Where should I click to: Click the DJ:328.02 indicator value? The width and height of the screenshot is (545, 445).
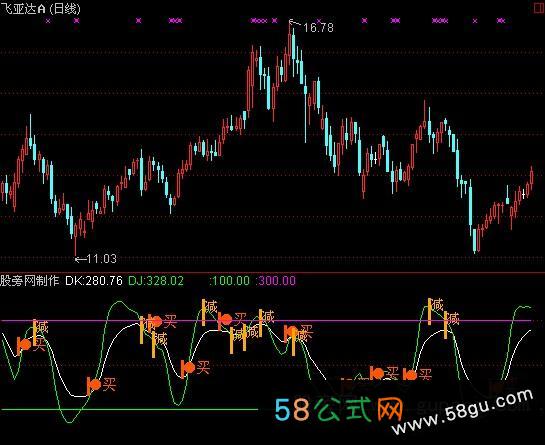point(156,281)
